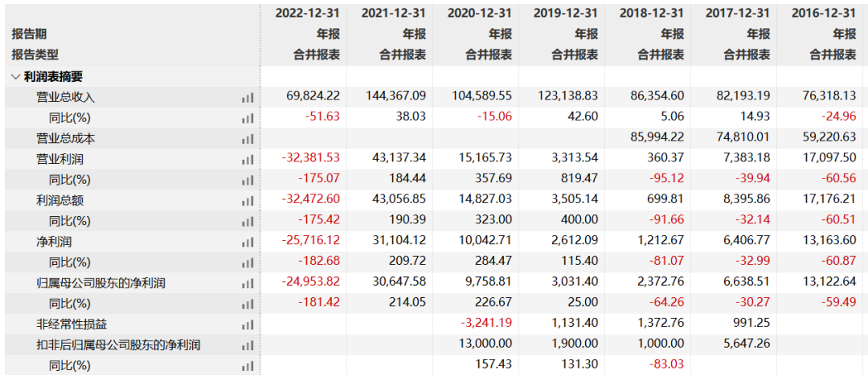
Task: Click chart icon for 营业总收入 row
Action: [x=248, y=97]
